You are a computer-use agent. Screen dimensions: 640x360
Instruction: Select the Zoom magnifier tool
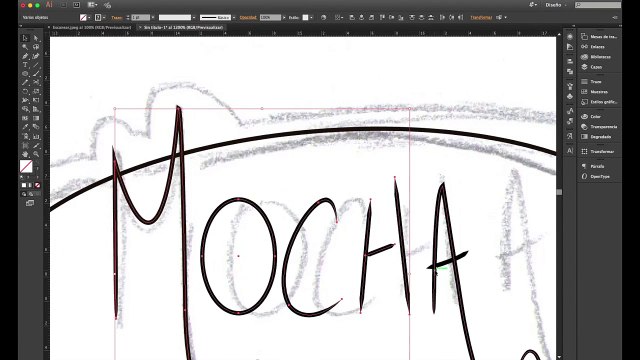click(x=36, y=154)
